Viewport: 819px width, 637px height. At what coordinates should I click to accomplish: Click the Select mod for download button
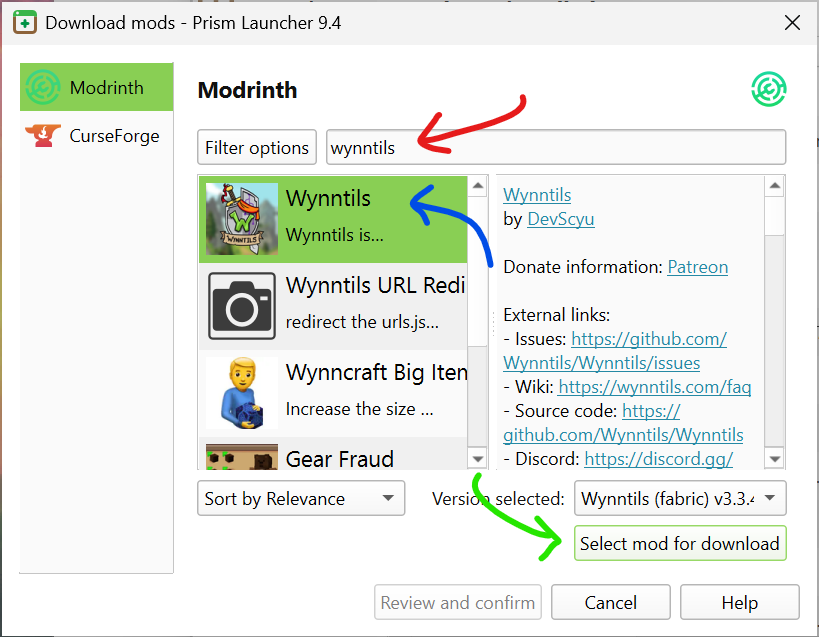(680, 543)
